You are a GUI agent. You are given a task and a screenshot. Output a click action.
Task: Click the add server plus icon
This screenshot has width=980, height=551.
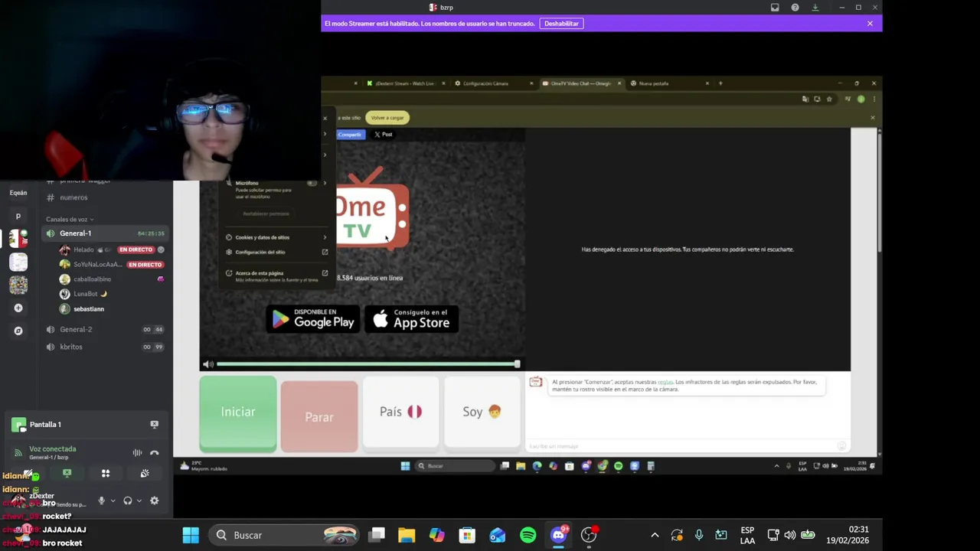(x=18, y=308)
